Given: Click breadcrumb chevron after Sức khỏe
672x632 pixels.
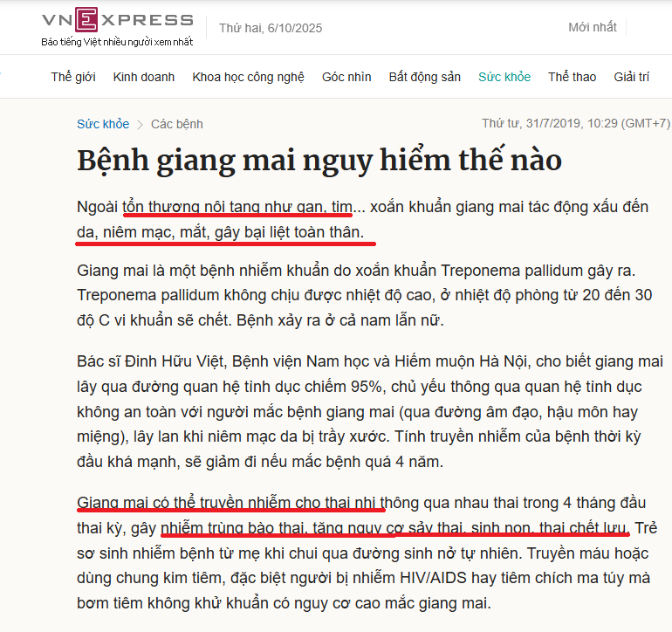Looking at the screenshot, I should point(140,125).
